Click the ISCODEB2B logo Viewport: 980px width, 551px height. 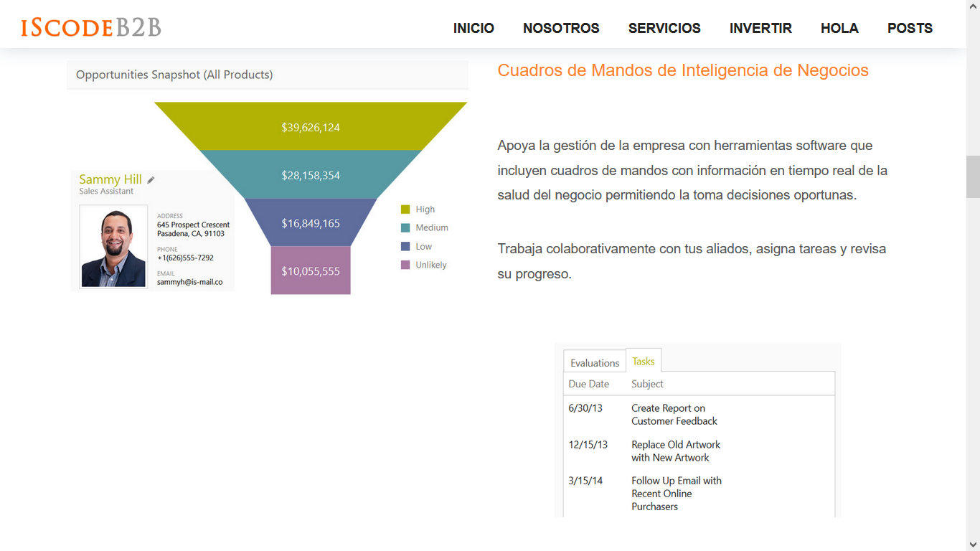coord(91,28)
